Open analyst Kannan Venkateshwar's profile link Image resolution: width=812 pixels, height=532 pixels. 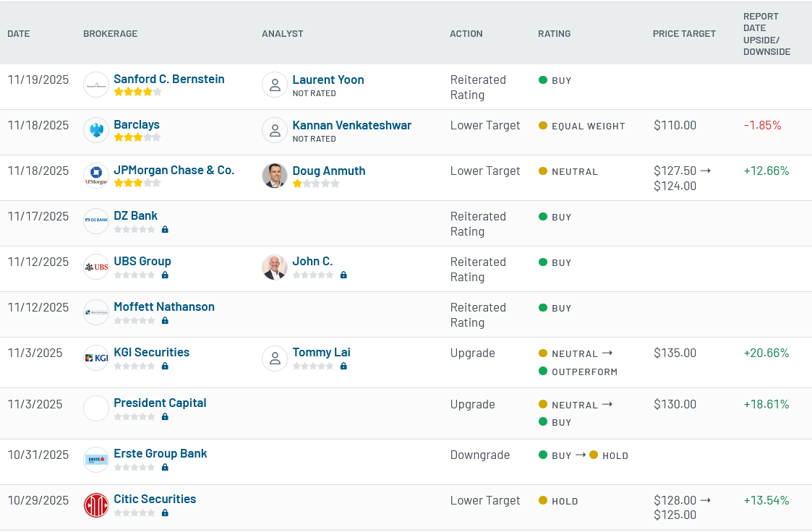pos(352,125)
